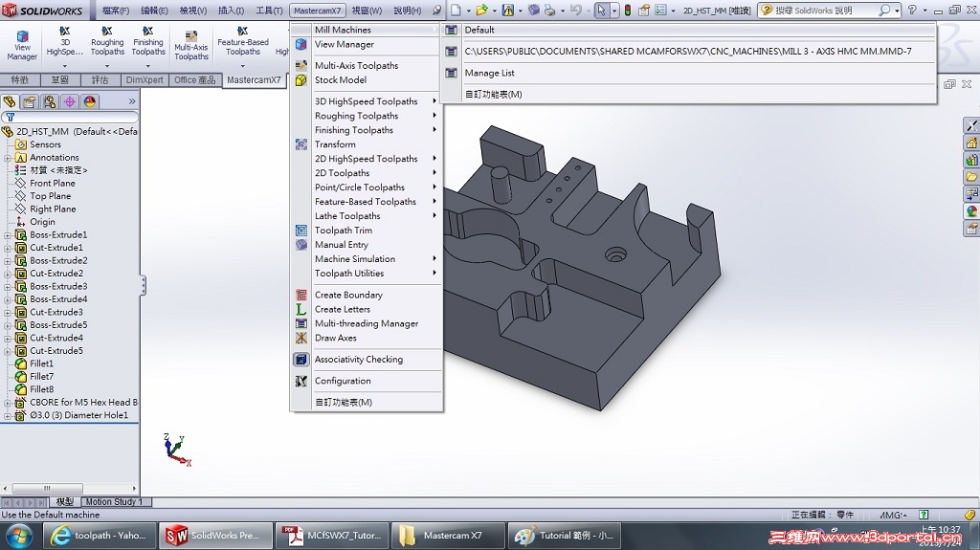Open 3D HighSpeed toolpaths ribbon button
The width and height of the screenshot is (980, 550).
(65, 46)
